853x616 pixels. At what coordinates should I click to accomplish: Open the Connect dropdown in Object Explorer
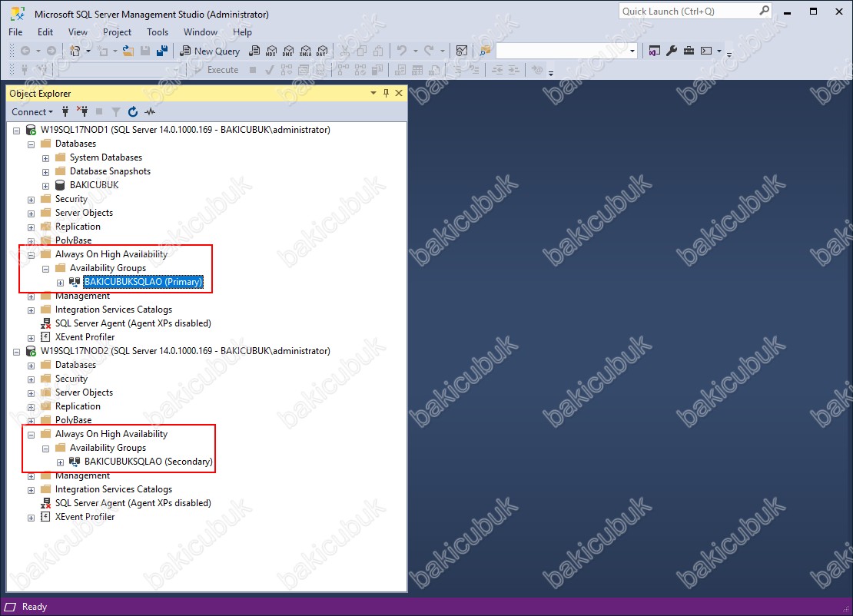pos(32,112)
